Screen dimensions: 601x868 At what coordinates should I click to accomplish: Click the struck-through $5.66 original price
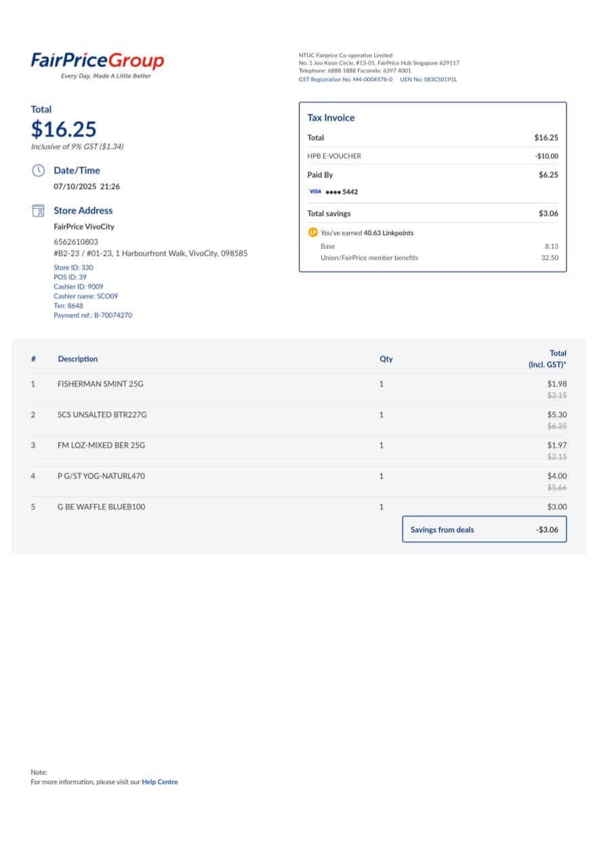point(557,487)
